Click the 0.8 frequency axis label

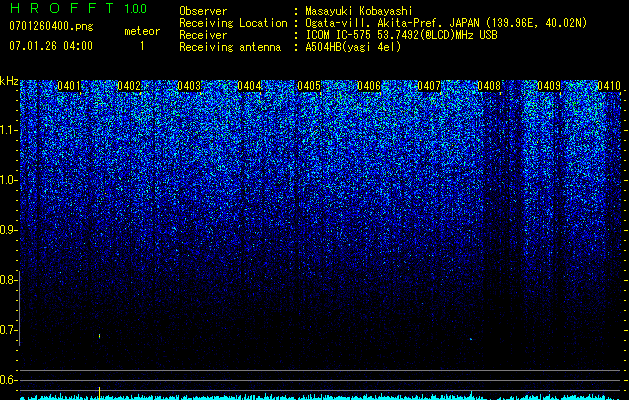coord(8,280)
